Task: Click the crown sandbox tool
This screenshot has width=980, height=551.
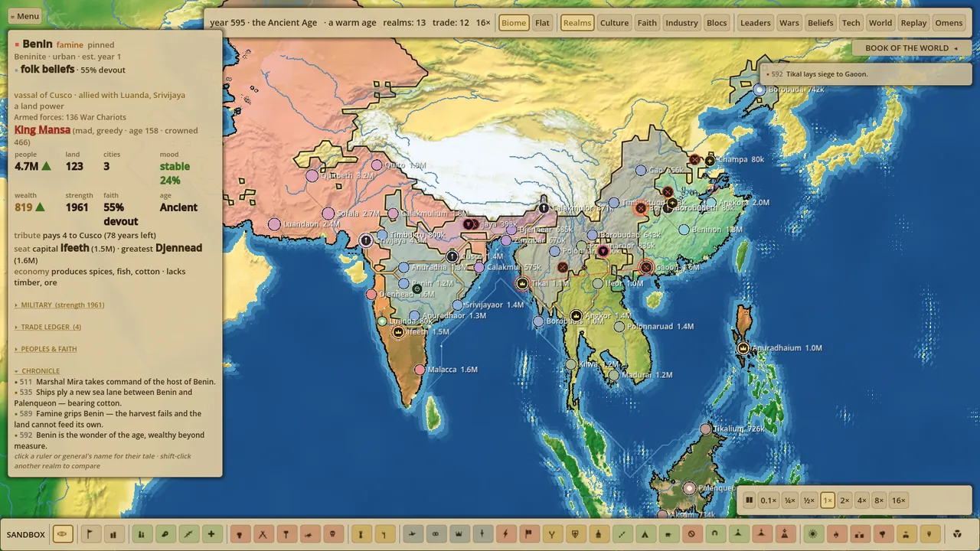Action: coord(458,534)
